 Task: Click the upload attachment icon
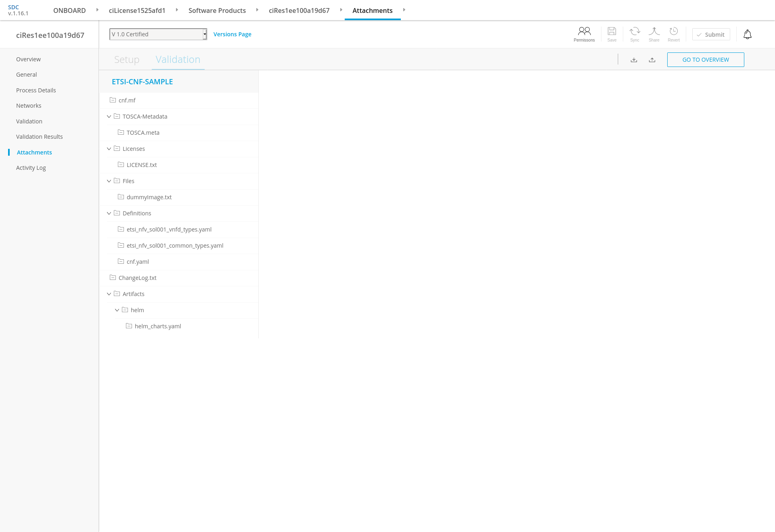[x=652, y=60]
